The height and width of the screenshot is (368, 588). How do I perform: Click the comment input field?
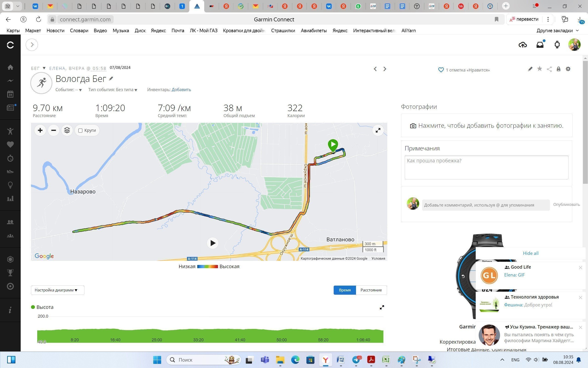pyautogui.click(x=486, y=205)
